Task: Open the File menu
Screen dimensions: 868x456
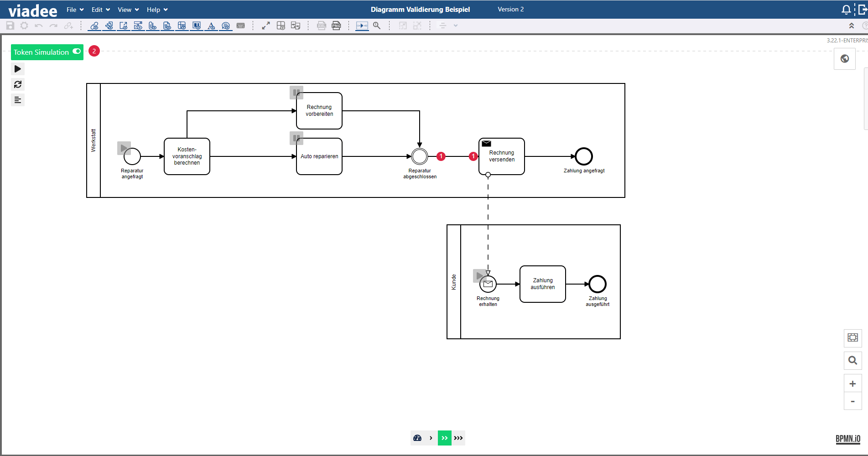Action: tap(75, 10)
